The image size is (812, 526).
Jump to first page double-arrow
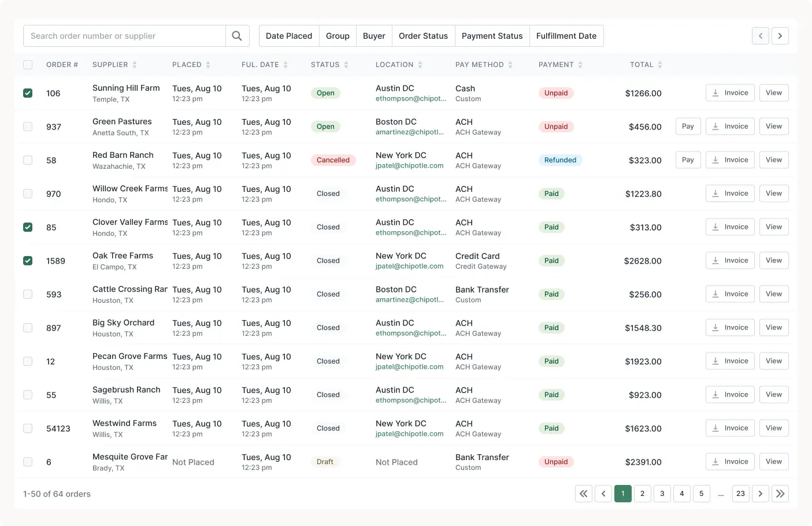coord(584,494)
